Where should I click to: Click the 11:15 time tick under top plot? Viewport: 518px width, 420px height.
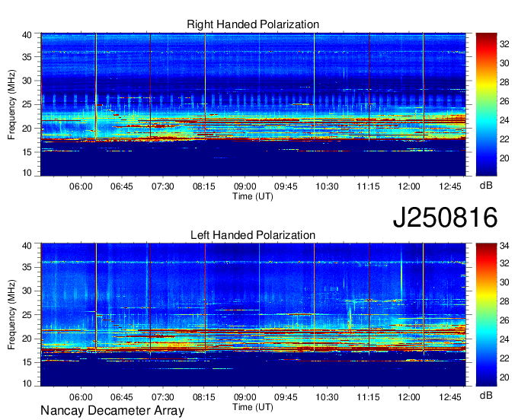click(368, 186)
